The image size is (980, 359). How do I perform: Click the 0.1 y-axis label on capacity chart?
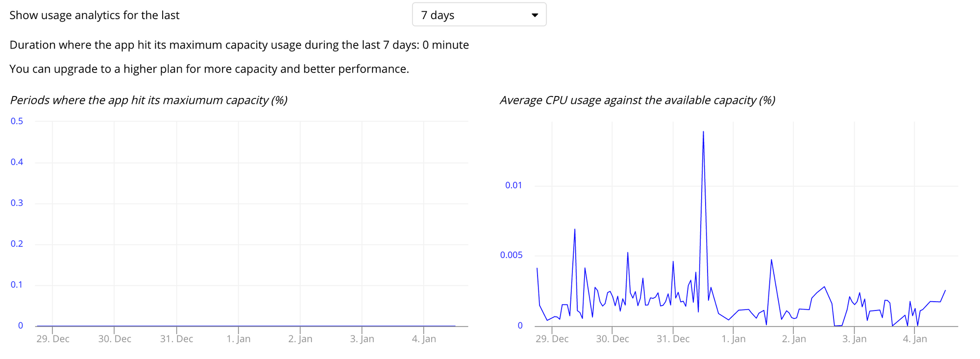pyautogui.click(x=17, y=285)
